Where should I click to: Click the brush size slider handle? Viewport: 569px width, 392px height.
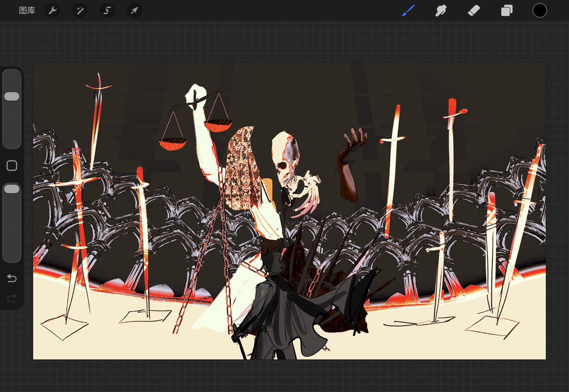pos(12,96)
